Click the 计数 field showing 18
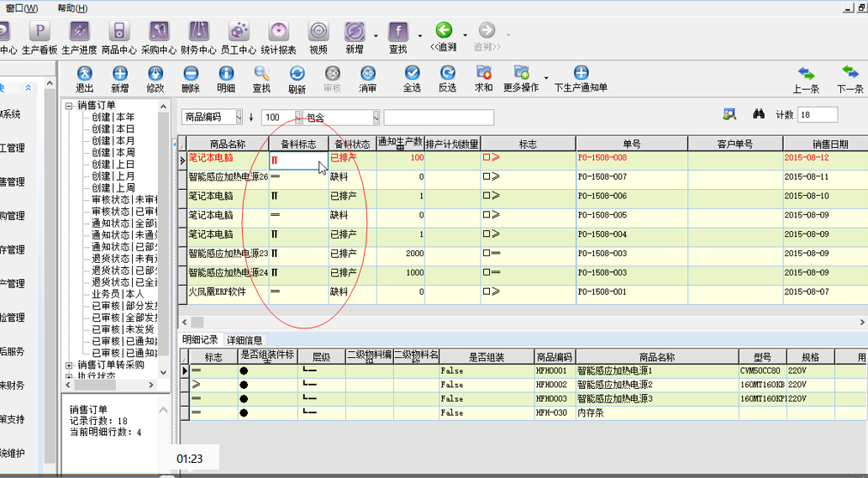The height and width of the screenshot is (478, 868). [817, 114]
